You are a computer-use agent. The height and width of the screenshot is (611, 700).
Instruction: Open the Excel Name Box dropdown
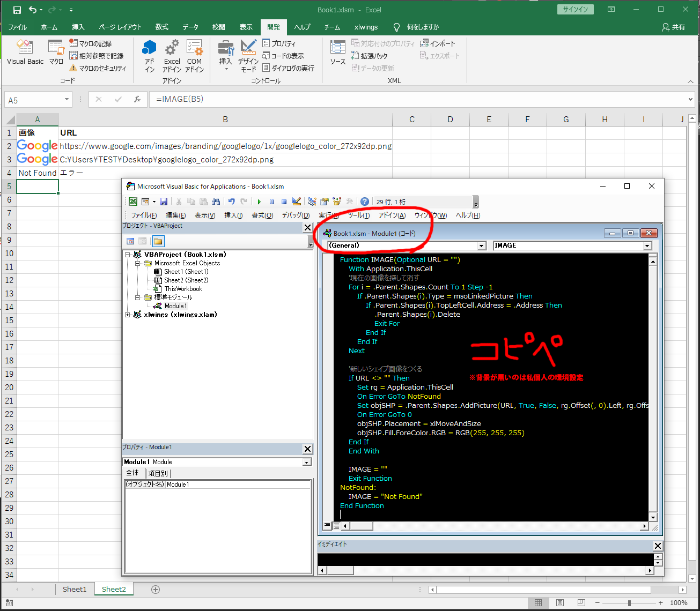coord(67,100)
